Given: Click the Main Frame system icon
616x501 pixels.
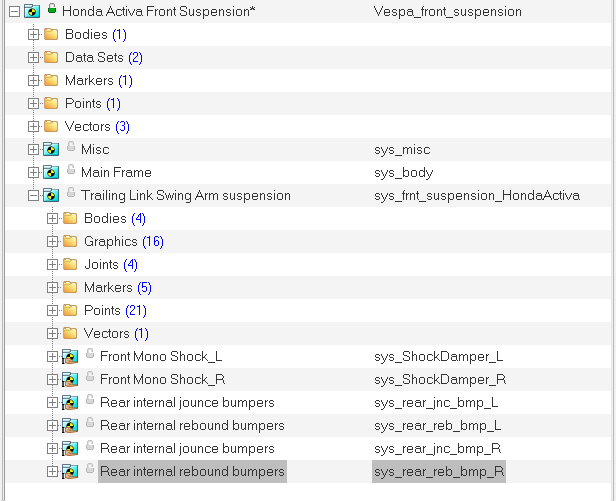Looking at the screenshot, I should pos(51,173).
